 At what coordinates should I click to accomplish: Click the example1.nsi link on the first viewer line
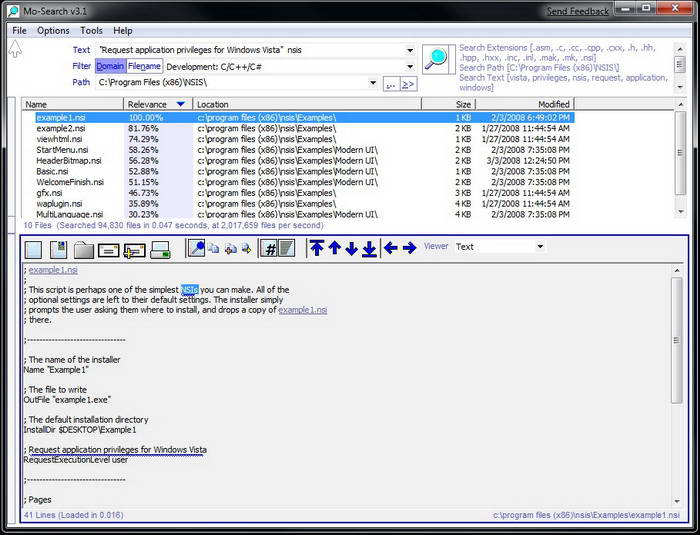tap(53, 270)
